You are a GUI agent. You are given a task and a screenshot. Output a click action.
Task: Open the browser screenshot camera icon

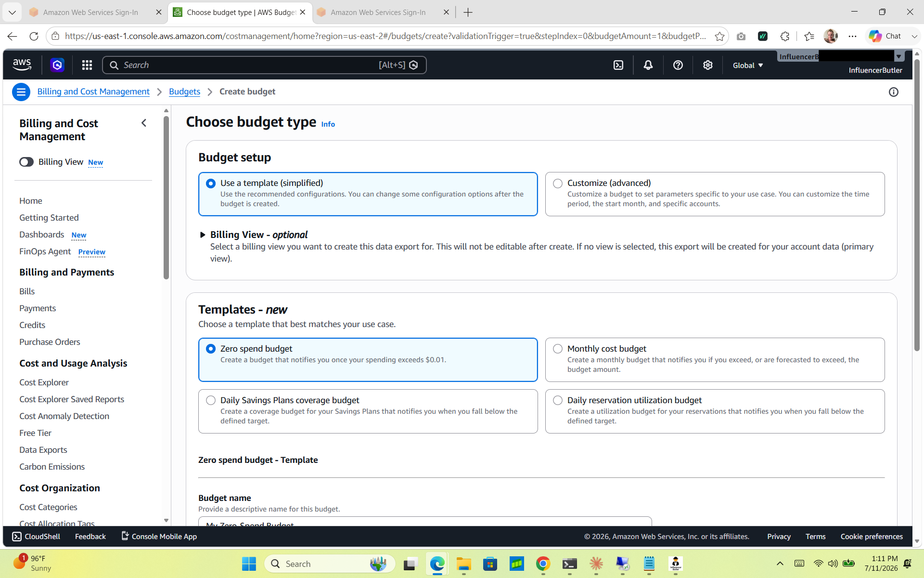click(x=741, y=36)
